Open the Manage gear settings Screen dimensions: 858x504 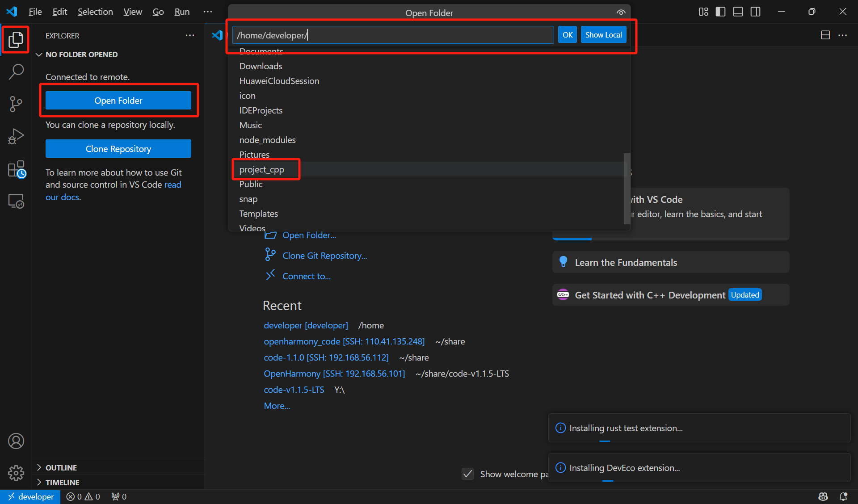click(x=16, y=473)
